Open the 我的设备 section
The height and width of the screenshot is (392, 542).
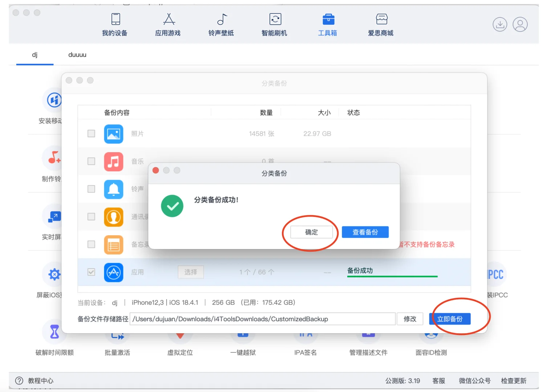pos(115,24)
